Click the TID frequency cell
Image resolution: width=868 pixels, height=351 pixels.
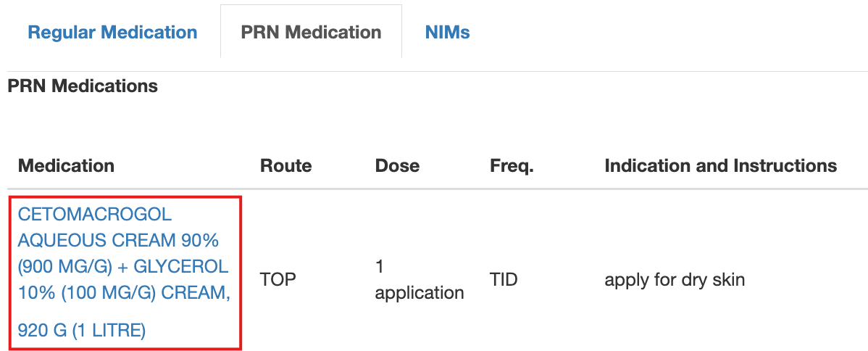point(504,279)
